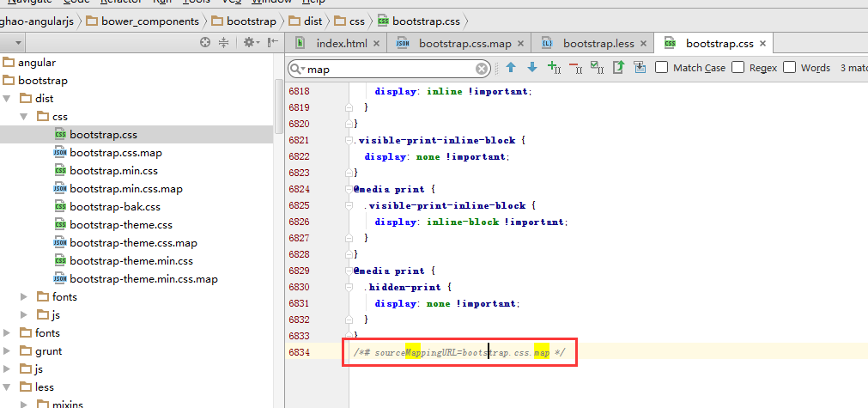Jump to the next occurrence with the down arrow
Viewport: 868px width, 408px height.
[532, 68]
